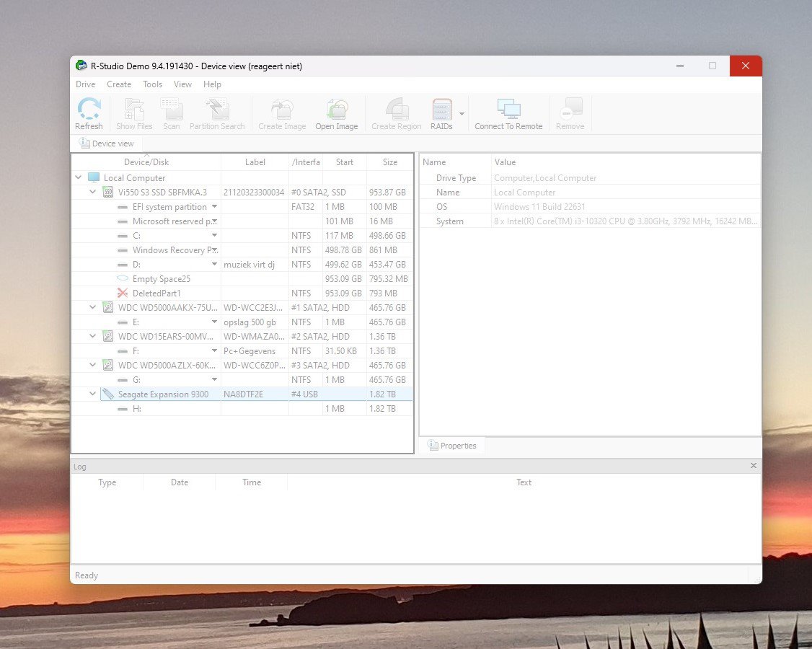Viewport: 812px width, 649px height.
Task: Collapse the Vi550 S3 SSD node
Action: click(x=92, y=193)
